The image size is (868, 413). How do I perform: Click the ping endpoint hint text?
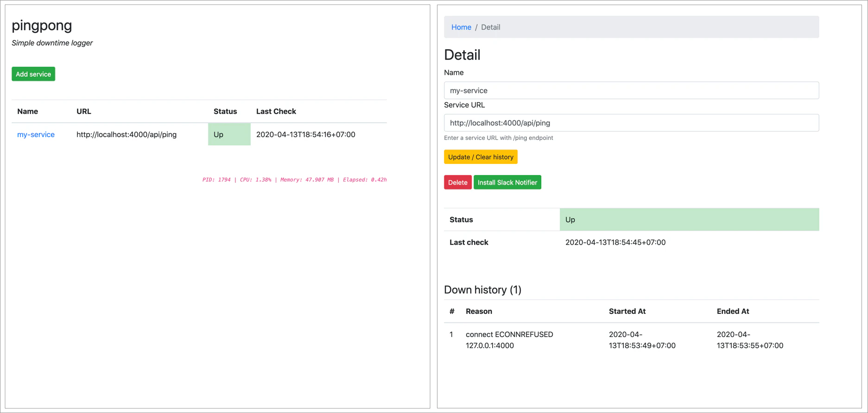click(499, 138)
